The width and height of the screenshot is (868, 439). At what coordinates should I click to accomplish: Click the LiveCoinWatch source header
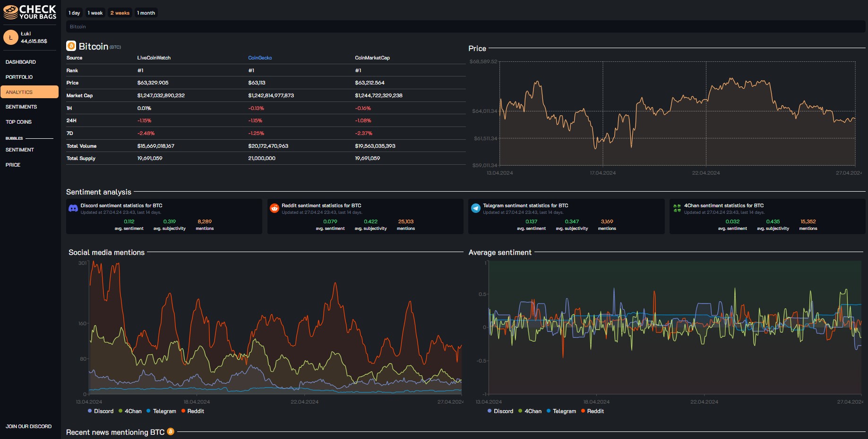(x=154, y=58)
